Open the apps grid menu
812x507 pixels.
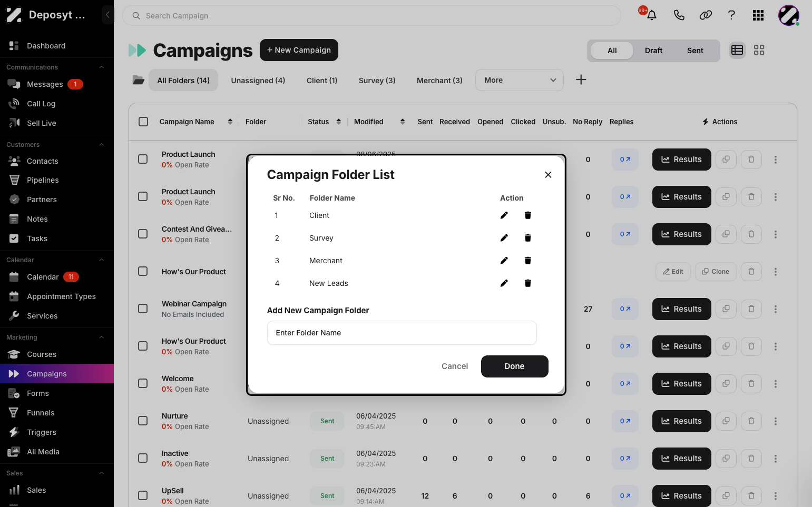coord(758,15)
